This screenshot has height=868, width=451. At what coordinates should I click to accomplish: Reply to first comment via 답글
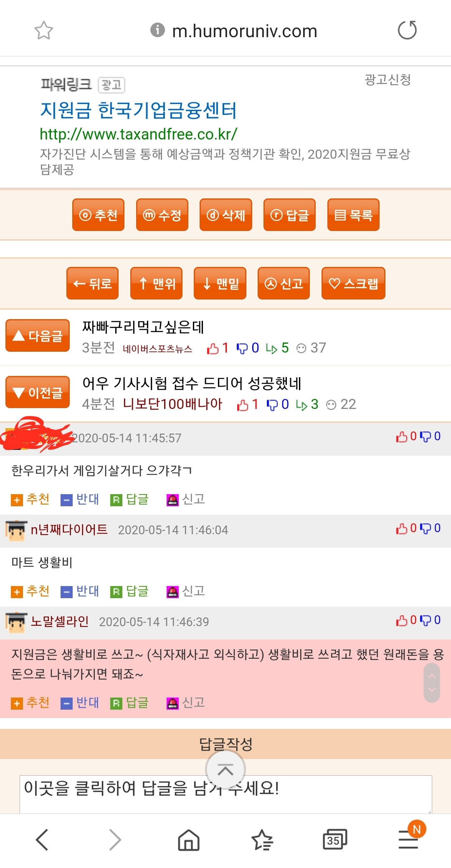pyautogui.click(x=130, y=499)
